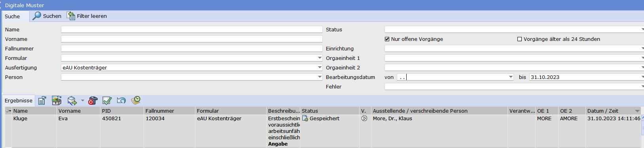Click the Suchen button label
This screenshot has height=148, width=644.
[52, 16]
